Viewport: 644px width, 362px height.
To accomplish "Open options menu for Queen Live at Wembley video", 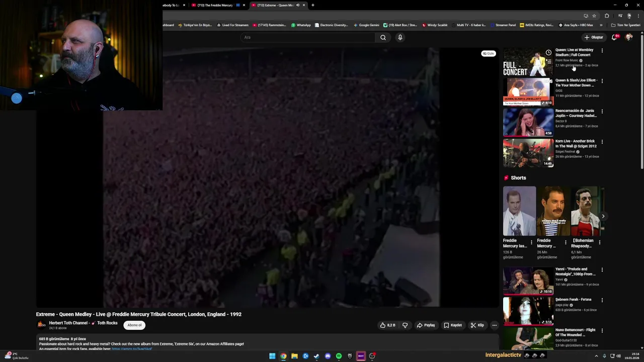I will tap(602, 51).
